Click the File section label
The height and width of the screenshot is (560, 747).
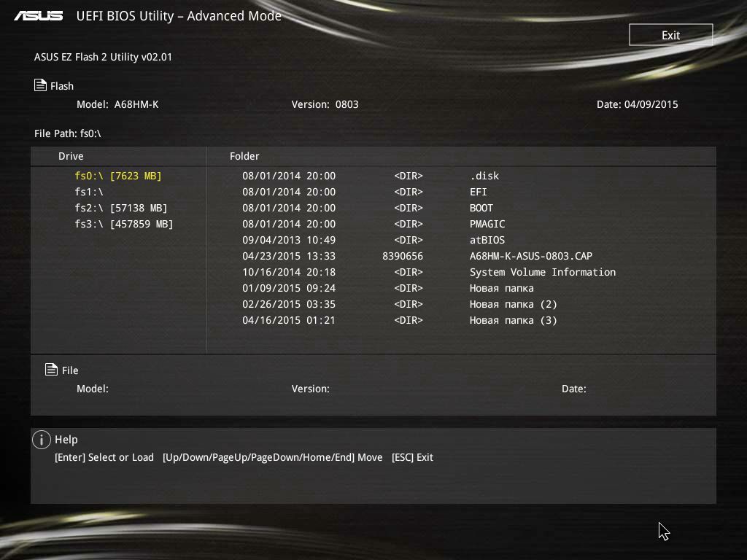click(x=70, y=370)
